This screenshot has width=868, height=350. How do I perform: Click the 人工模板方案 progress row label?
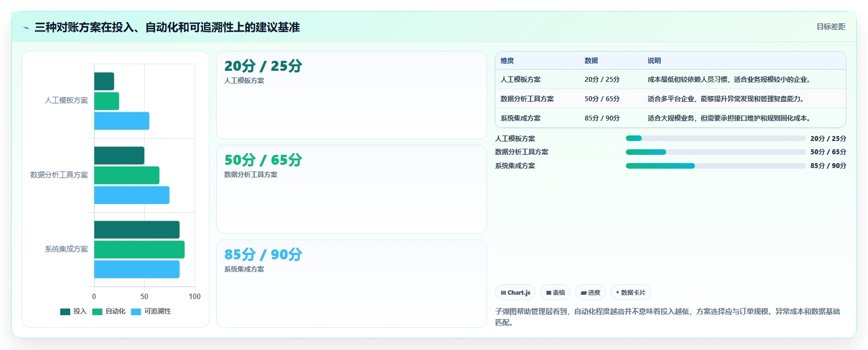pos(515,139)
